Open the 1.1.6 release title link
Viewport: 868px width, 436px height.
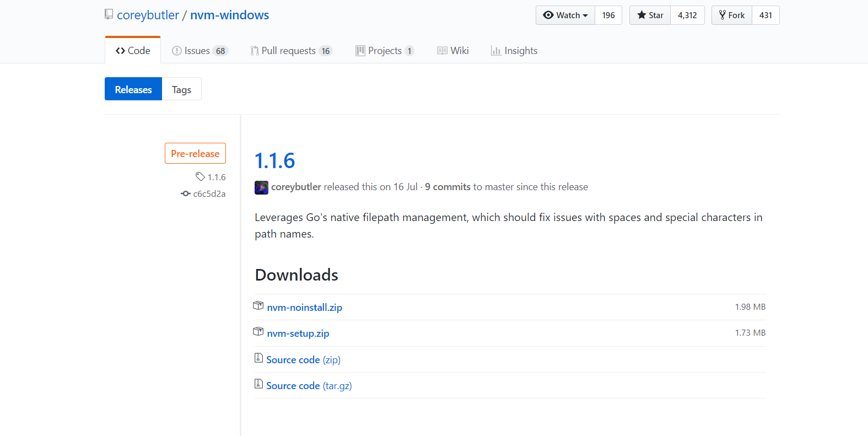[x=275, y=160]
